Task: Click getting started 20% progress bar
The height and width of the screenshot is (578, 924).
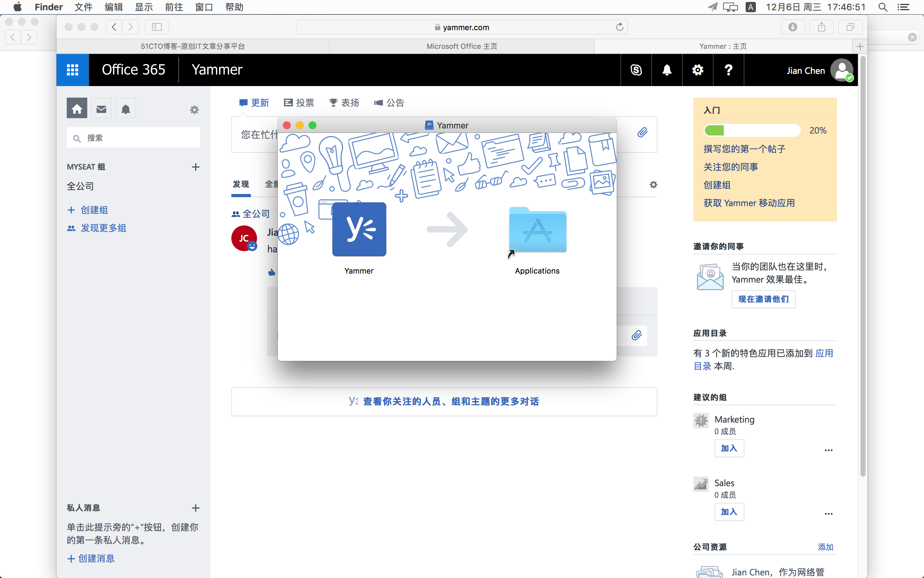Action: tap(752, 130)
